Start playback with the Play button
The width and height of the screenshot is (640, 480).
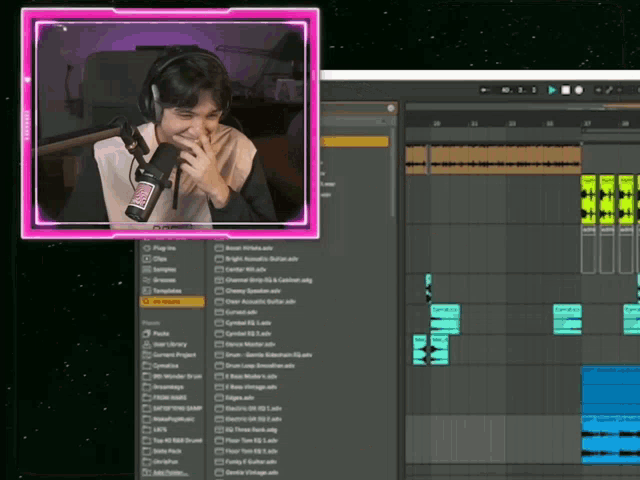[x=552, y=90]
